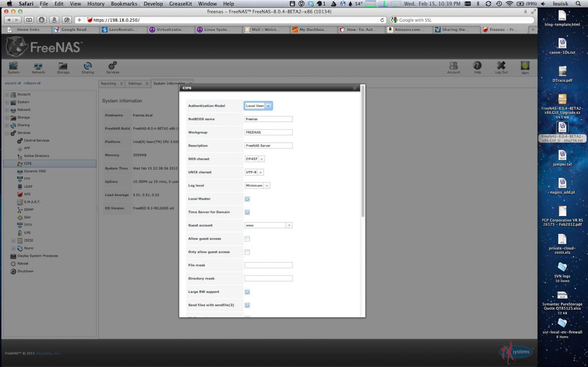Click Safari back button

[x=7, y=20]
